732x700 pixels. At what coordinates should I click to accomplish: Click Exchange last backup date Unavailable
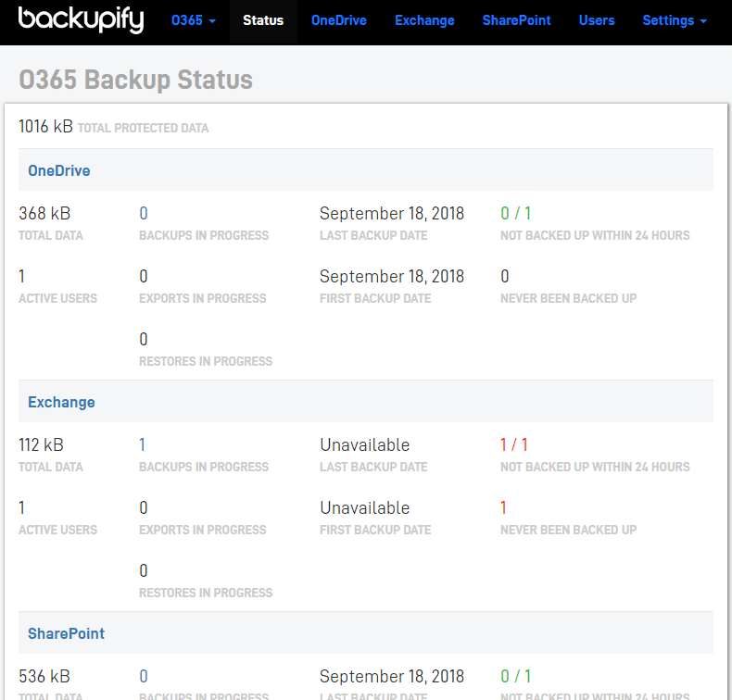(364, 444)
